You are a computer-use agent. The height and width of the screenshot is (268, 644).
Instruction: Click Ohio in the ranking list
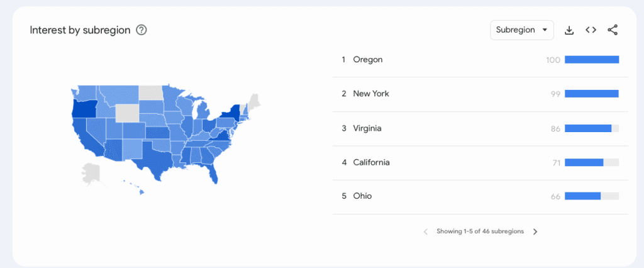pyautogui.click(x=362, y=196)
